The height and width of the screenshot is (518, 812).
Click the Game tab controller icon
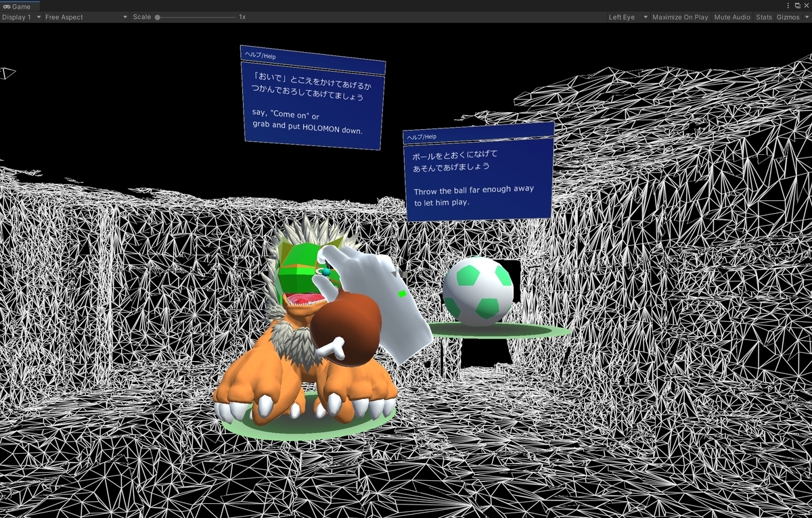point(6,6)
